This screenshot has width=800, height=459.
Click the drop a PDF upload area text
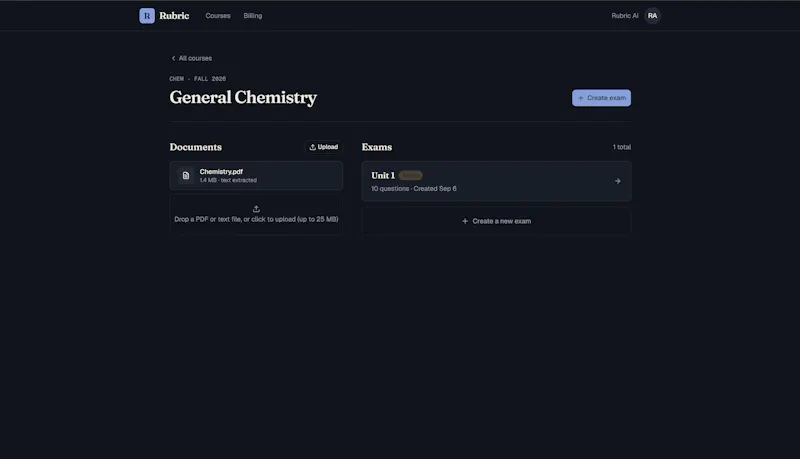click(256, 219)
